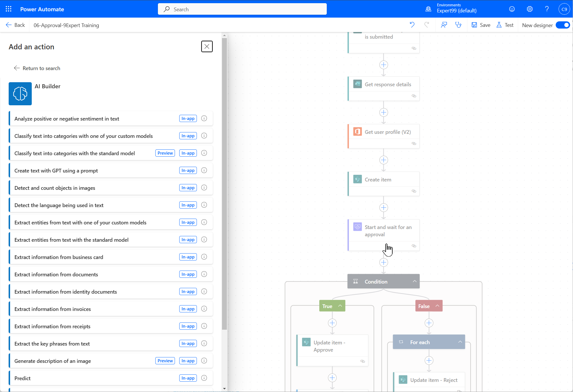
Task: Click inside the Search field
Action: 242,9
